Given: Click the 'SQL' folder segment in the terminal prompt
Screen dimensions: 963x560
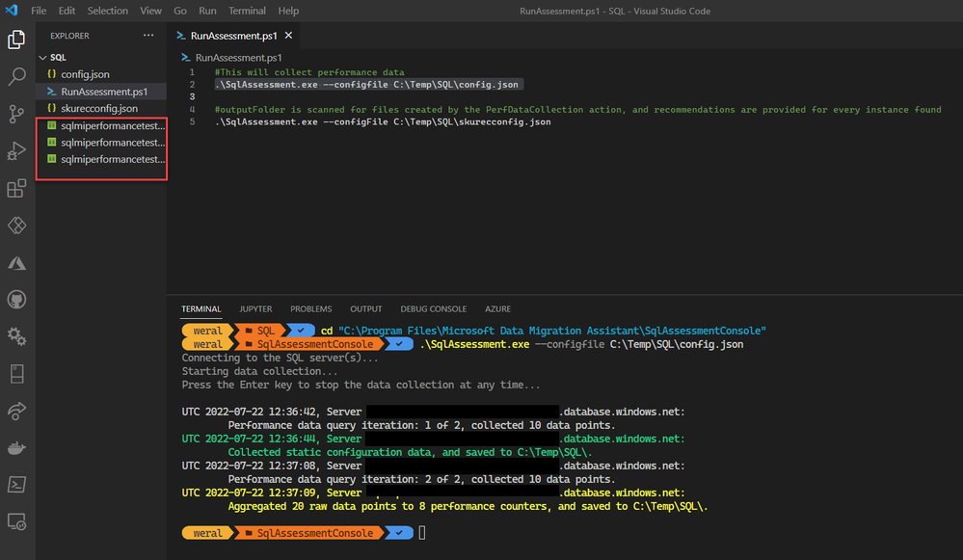Looking at the screenshot, I should (x=260, y=331).
